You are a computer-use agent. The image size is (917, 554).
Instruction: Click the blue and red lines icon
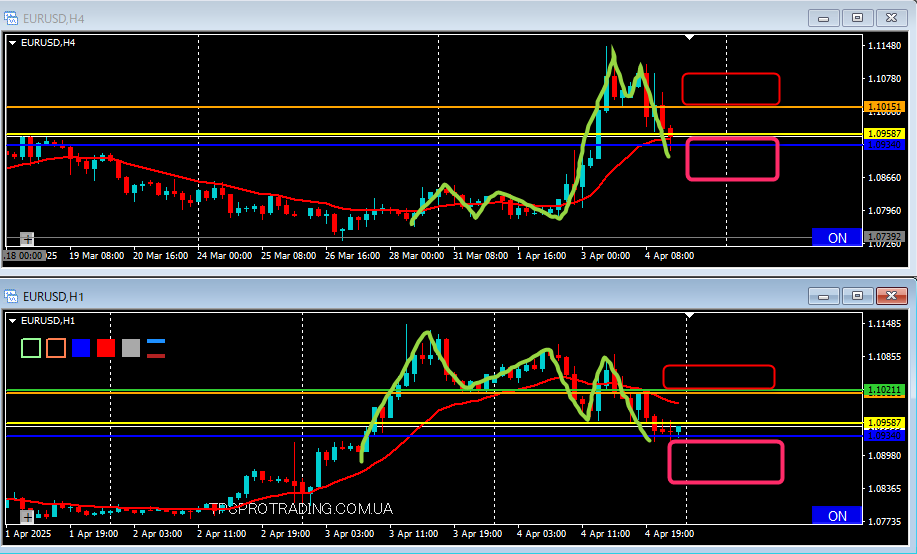pyautogui.click(x=156, y=348)
